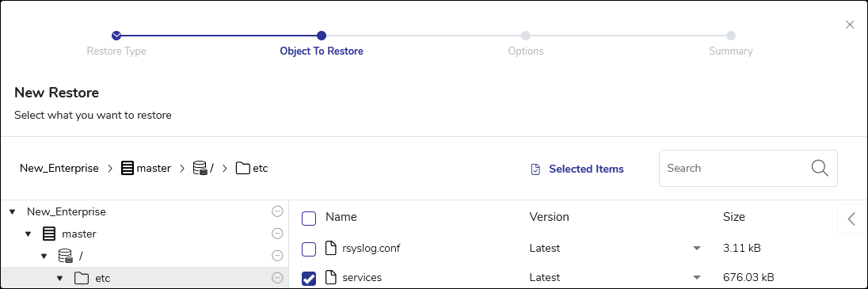Screen dimensions: 868x289
Task: Toggle the select-all checkbox beside Name
Action: 309,219
